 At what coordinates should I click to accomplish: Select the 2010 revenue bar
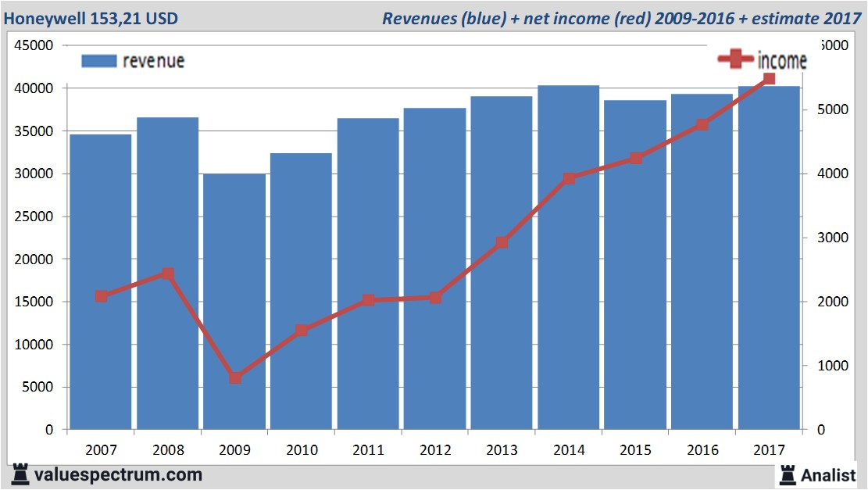[301, 291]
